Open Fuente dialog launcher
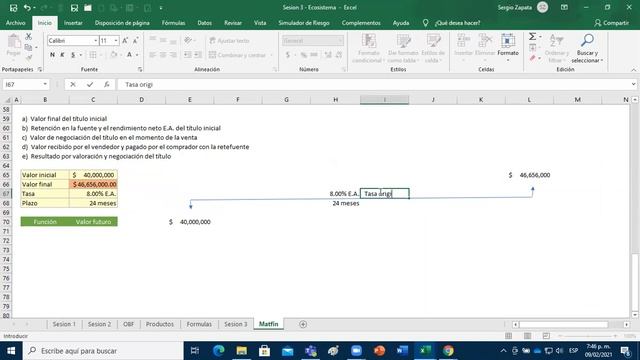 (140, 70)
